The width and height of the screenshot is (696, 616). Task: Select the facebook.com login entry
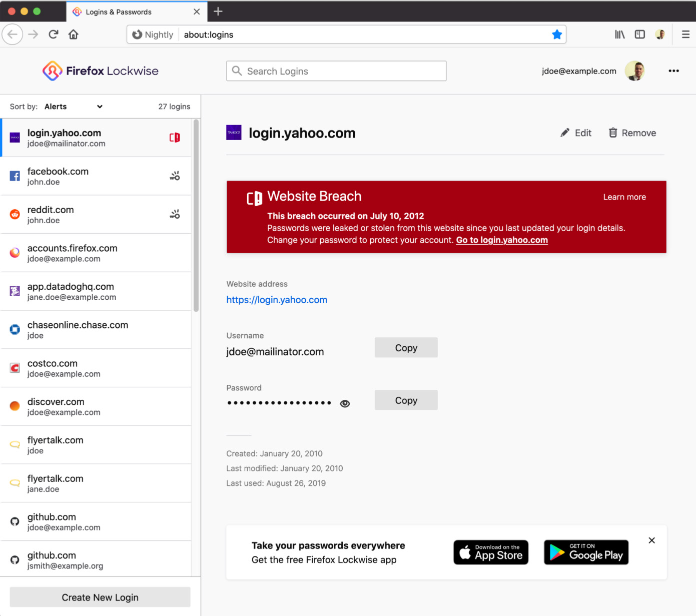click(96, 176)
